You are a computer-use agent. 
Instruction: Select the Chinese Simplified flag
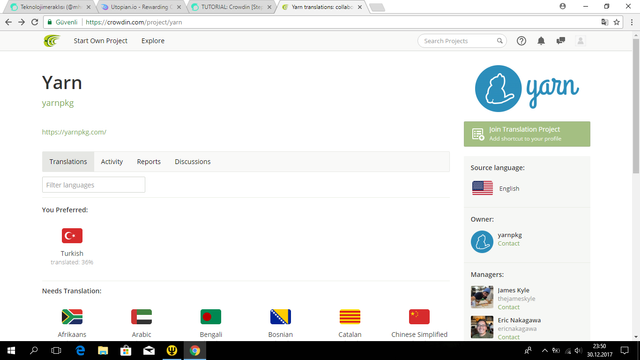(x=419, y=317)
